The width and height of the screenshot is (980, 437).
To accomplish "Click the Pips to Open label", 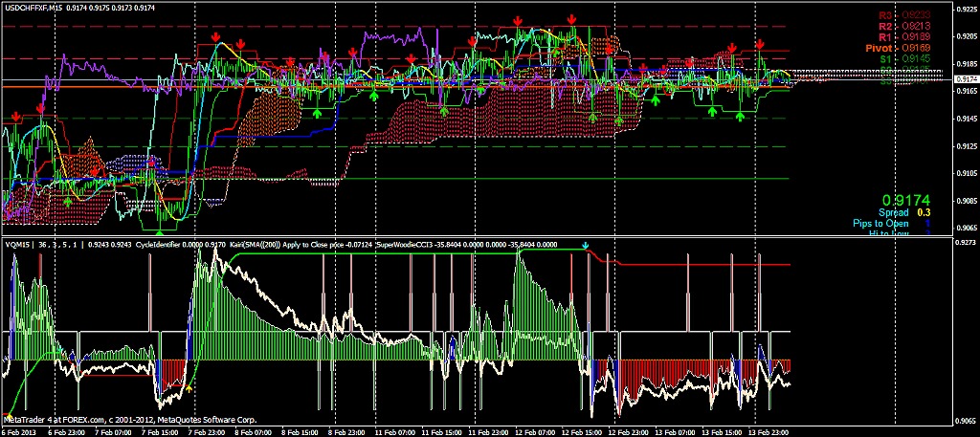I will (x=880, y=223).
